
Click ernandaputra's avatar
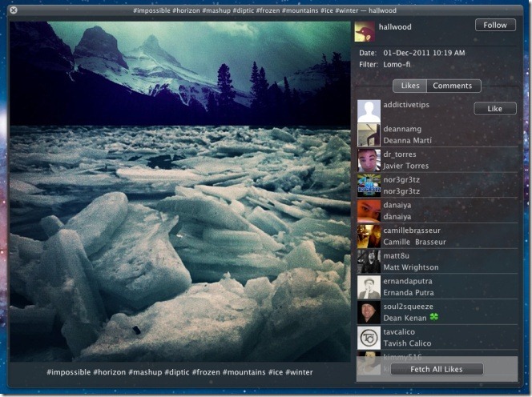(369, 287)
